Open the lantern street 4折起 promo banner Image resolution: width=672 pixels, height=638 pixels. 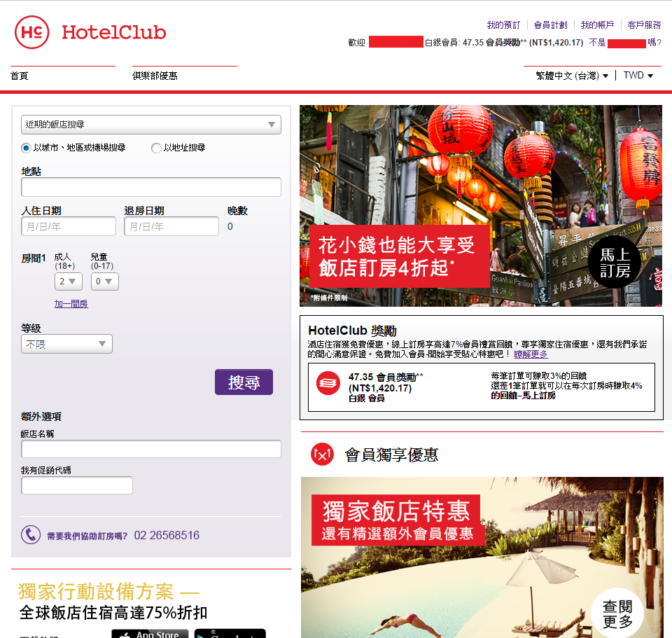(x=481, y=206)
